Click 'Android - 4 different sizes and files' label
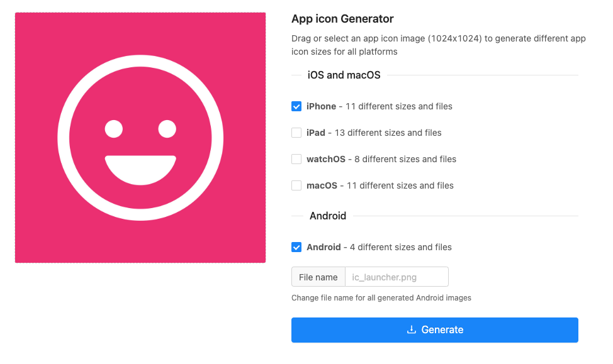 pyautogui.click(x=379, y=247)
